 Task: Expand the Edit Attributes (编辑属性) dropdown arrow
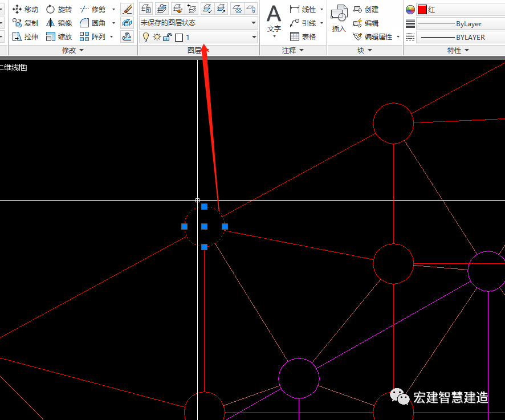point(398,36)
